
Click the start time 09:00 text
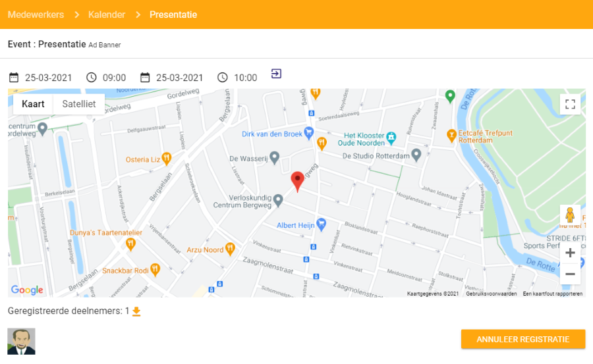[x=114, y=78]
